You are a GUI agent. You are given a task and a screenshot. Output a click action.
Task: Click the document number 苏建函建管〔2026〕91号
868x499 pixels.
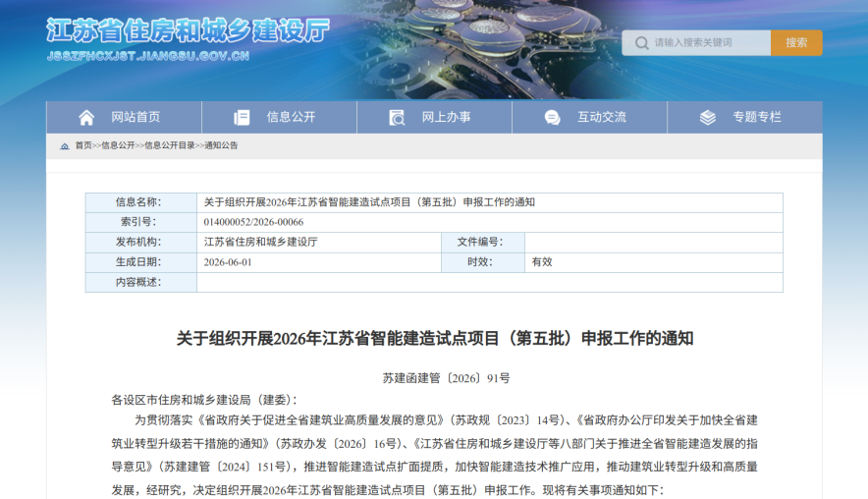(446, 378)
